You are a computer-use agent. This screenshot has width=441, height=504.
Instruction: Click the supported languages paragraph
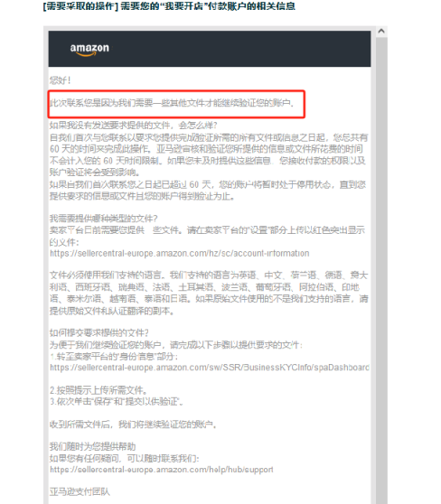pyautogui.click(x=209, y=293)
